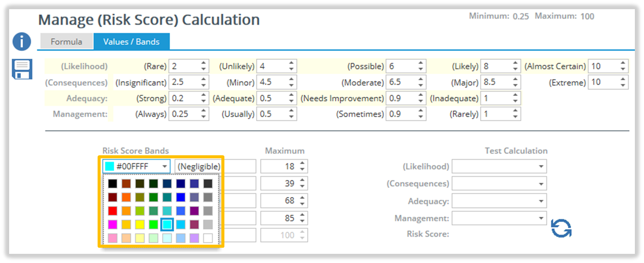Pick the gold color swatch

coord(126,225)
